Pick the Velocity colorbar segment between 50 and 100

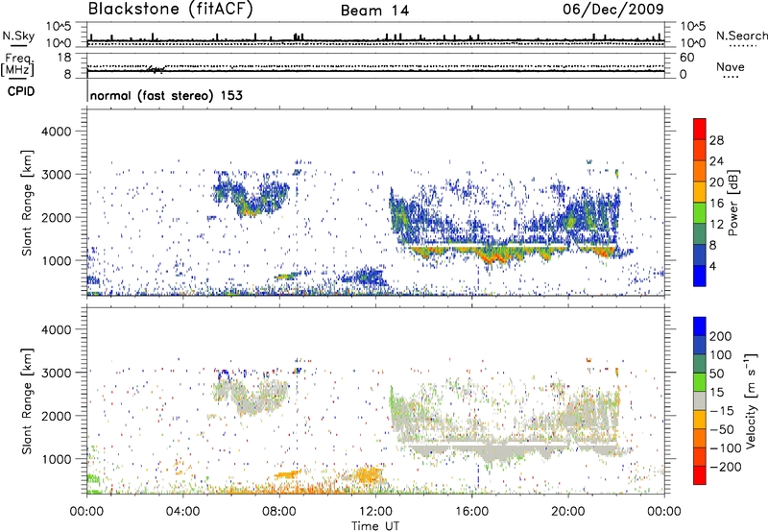(x=700, y=364)
